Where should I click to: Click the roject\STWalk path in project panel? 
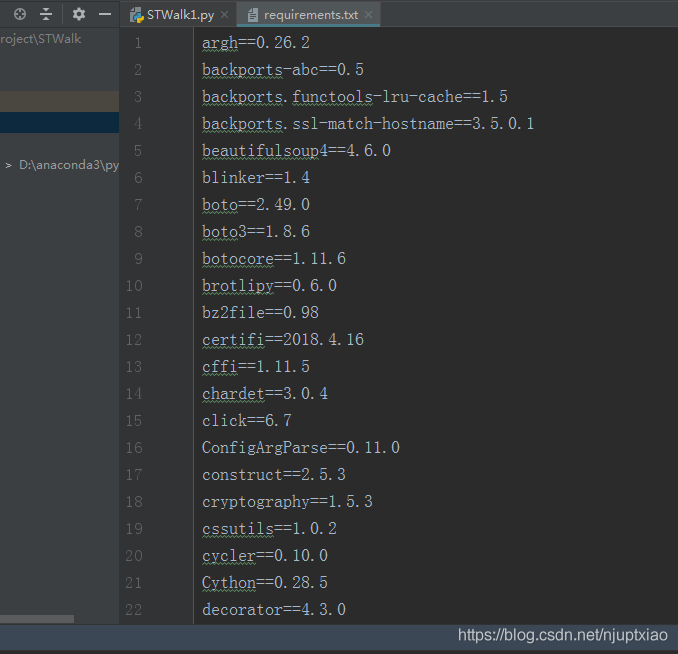[x=41, y=39]
